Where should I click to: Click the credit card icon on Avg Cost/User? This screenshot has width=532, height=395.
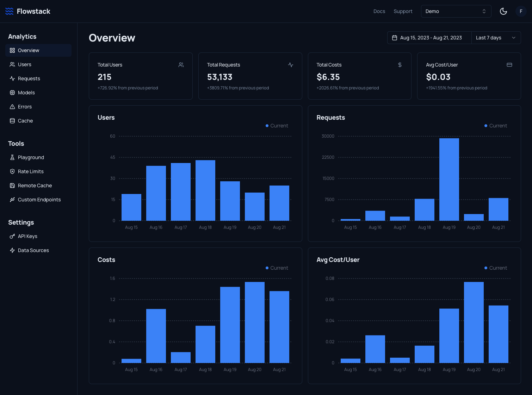pyautogui.click(x=509, y=65)
